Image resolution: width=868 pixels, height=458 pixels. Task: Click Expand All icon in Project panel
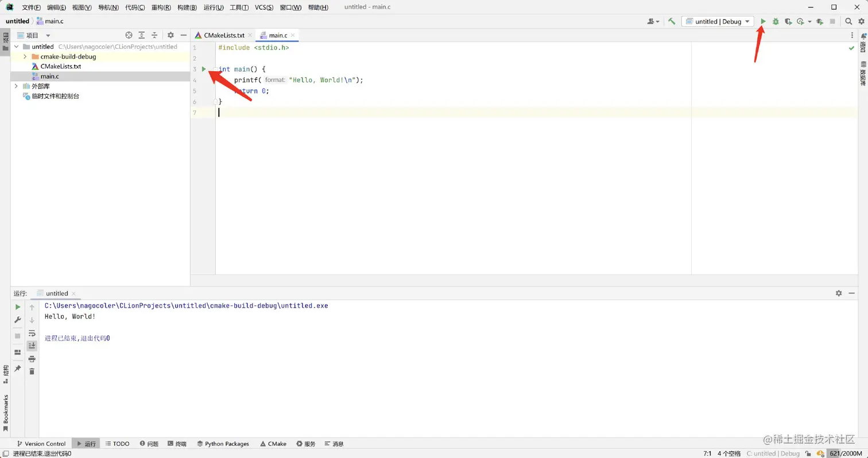[142, 36]
